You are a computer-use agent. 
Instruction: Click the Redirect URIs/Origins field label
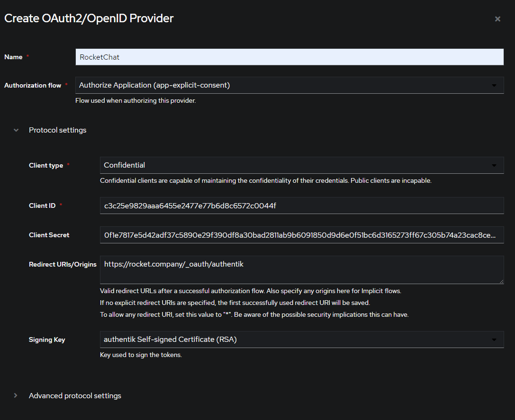(63, 265)
